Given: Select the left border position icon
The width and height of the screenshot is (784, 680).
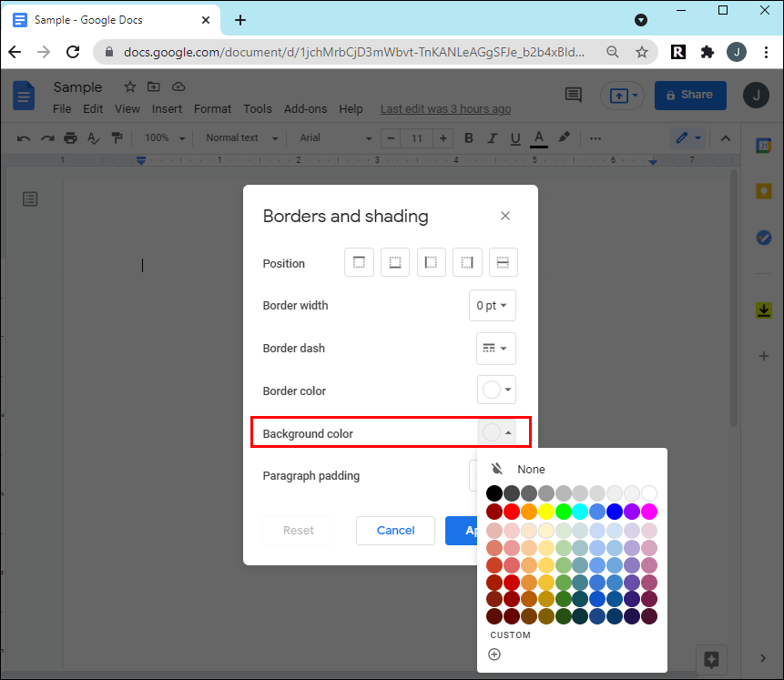Looking at the screenshot, I should (431, 263).
